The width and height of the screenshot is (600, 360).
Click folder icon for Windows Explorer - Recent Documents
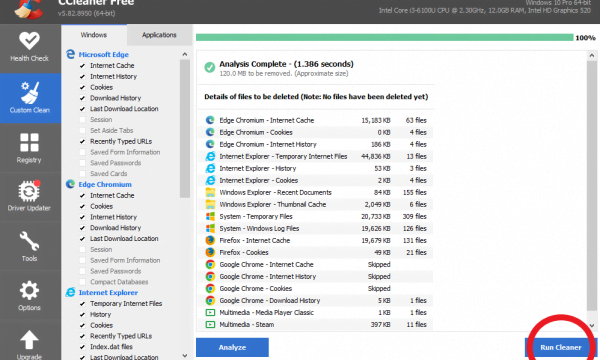point(210,192)
